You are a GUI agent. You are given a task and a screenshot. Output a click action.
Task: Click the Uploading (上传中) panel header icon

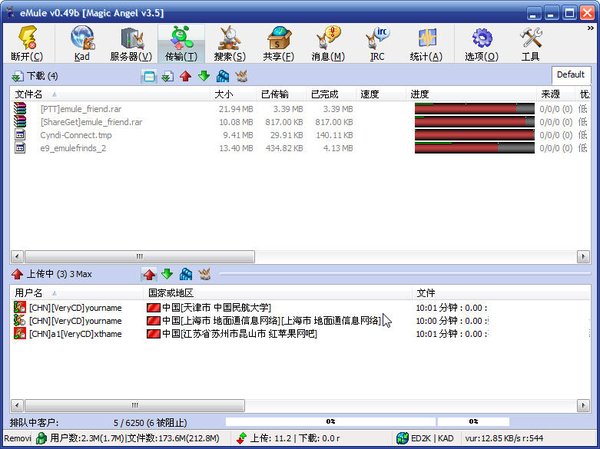(x=17, y=274)
